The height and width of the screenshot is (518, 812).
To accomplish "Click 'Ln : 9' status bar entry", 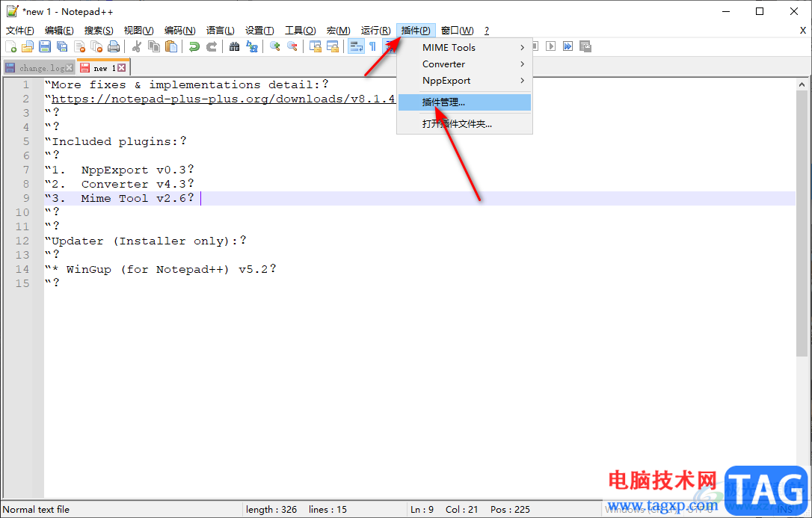I will (x=422, y=509).
